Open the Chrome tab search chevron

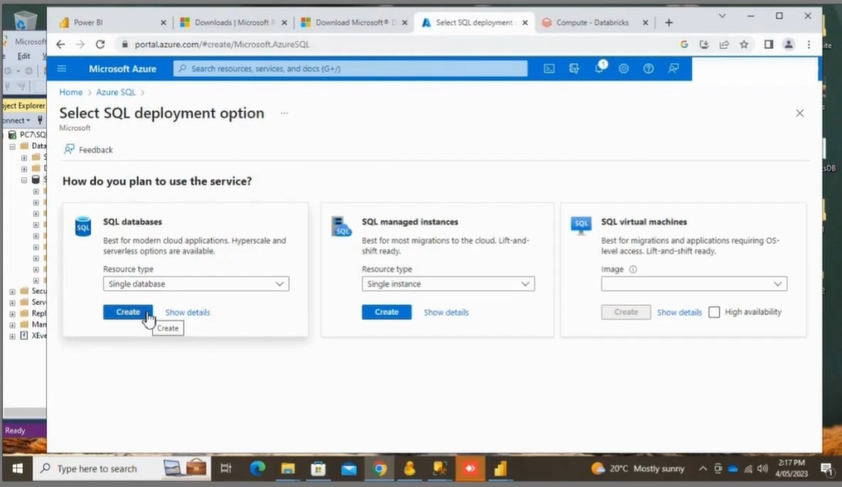pyautogui.click(x=722, y=16)
